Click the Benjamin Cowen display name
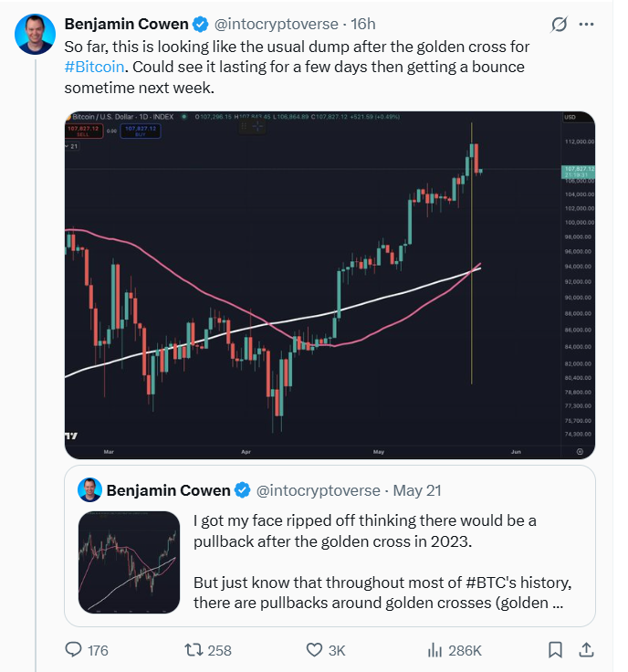 pos(126,24)
